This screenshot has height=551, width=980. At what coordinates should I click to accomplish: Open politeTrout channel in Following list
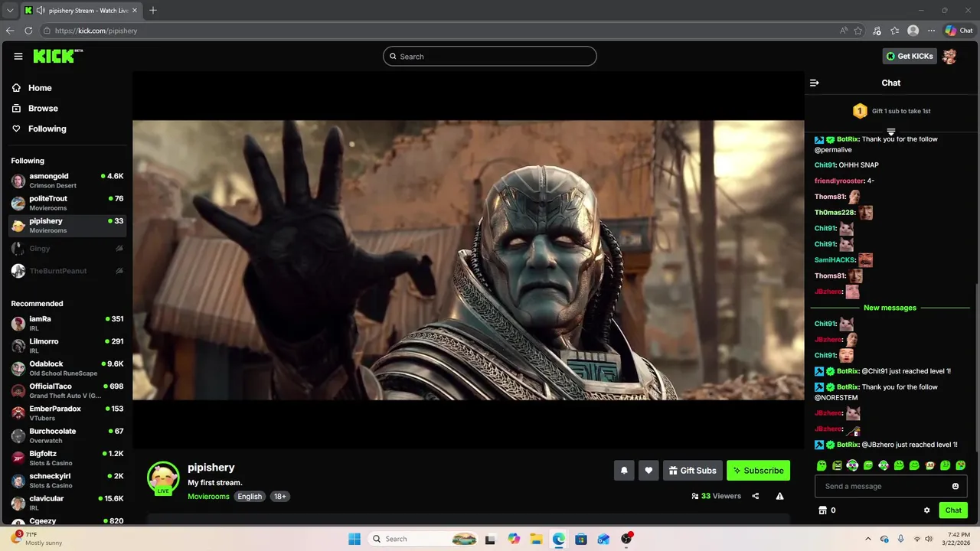pyautogui.click(x=67, y=203)
